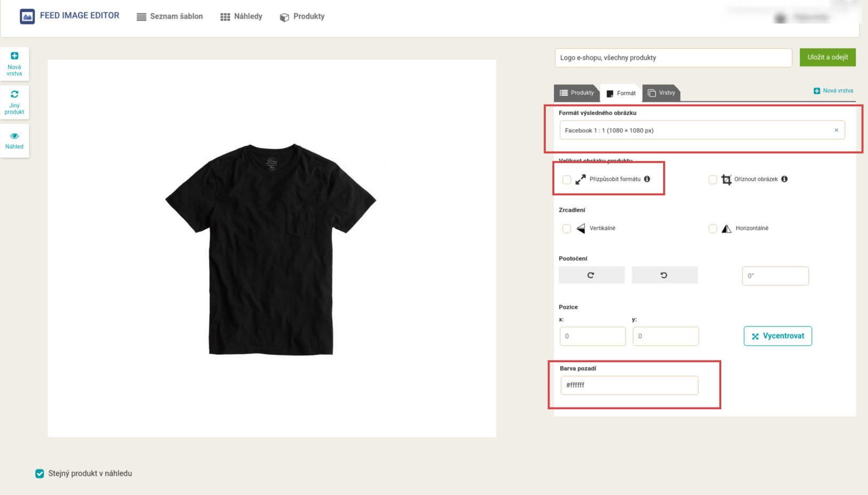
Task: Click the Barva pozadí color field
Action: (x=629, y=385)
